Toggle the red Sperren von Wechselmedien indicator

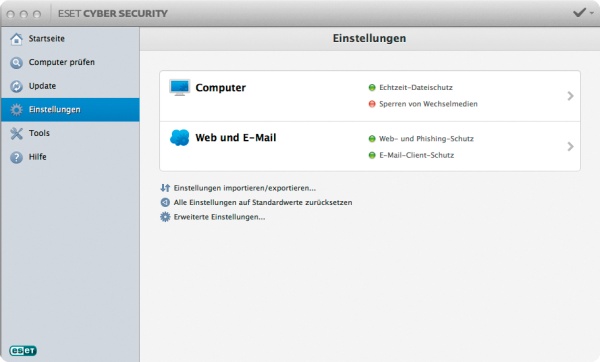pos(372,104)
